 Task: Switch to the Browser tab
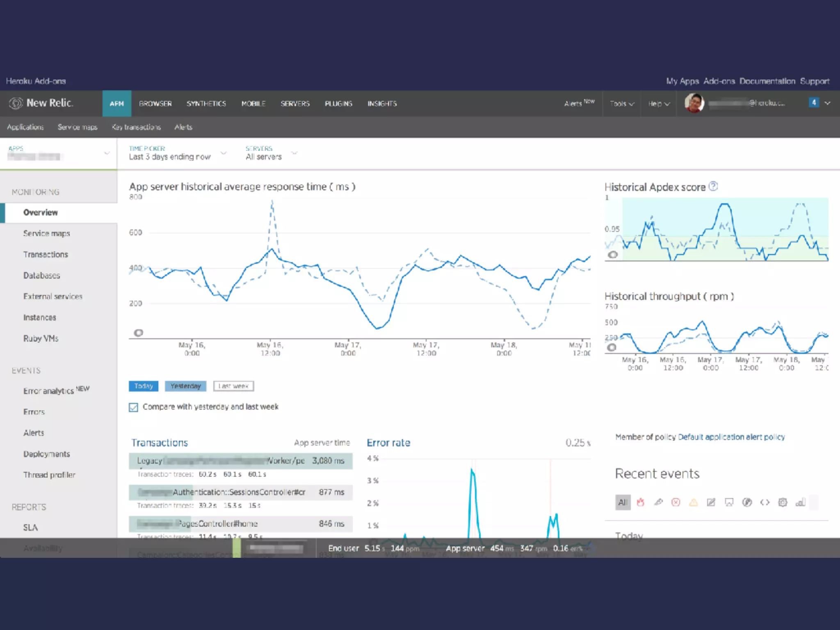click(155, 104)
